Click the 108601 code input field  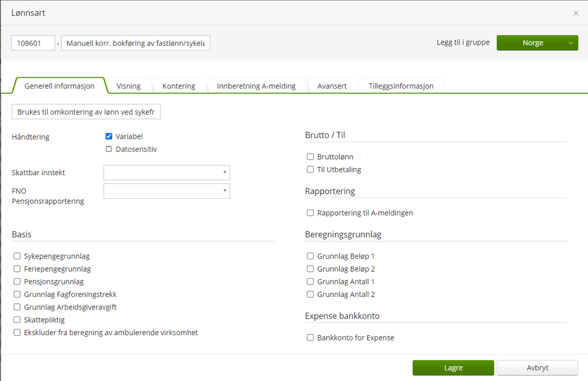point(33,43)
